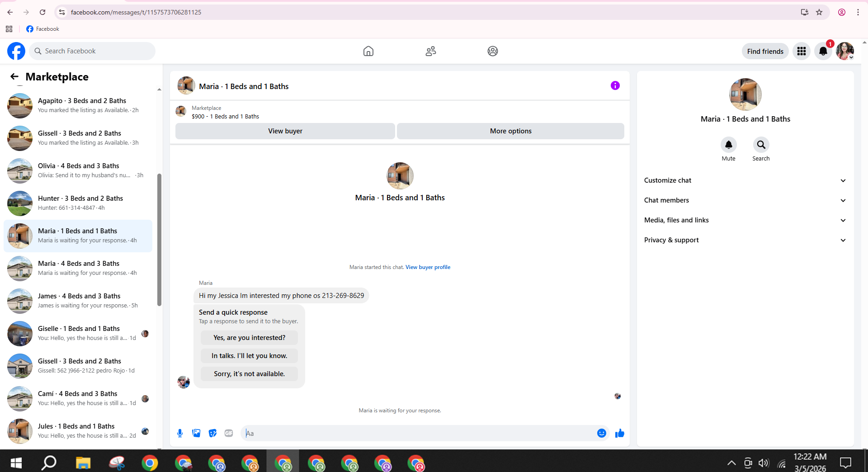
Task: Search in conversation magnifier icon
Action: point(761,145)
